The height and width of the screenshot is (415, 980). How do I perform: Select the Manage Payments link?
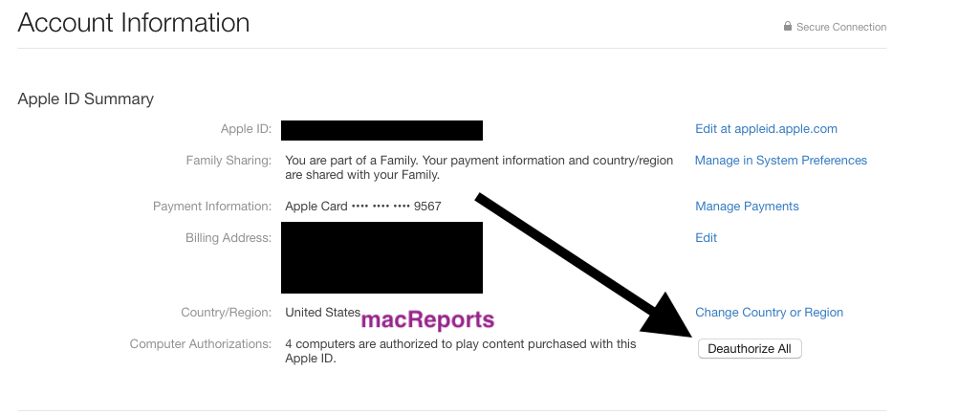click(747, 207)
